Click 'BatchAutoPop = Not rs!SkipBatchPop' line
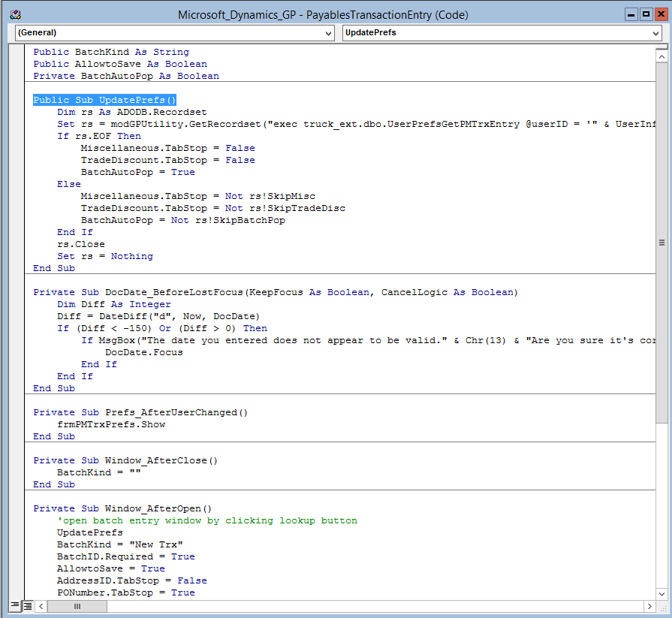 click(x=183, y=220)
